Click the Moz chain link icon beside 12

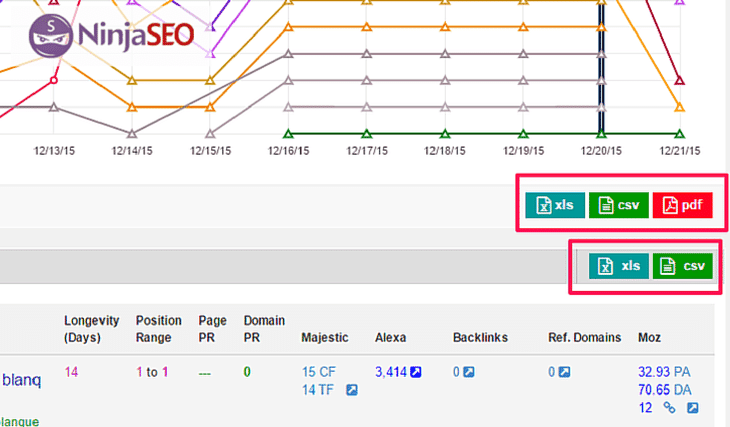pos(669,408)
